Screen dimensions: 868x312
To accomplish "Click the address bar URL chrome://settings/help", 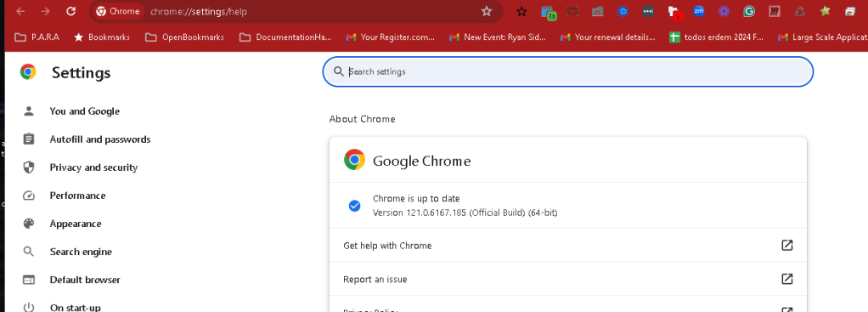I will click(199, 11).
